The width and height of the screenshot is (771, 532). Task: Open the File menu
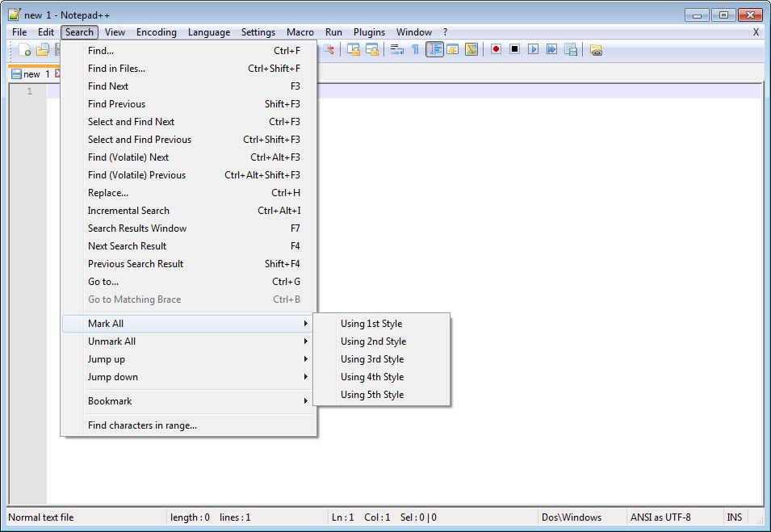coord(19,32)
